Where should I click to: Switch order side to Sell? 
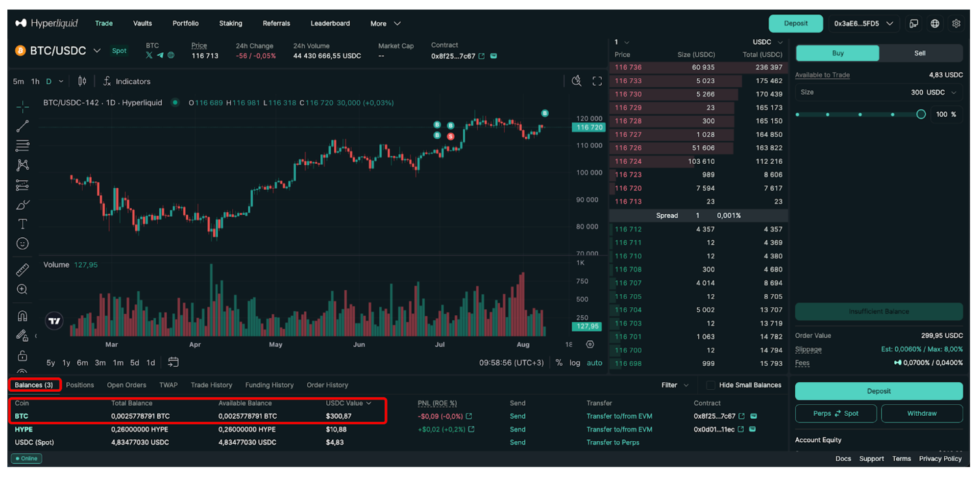[920, 53]
